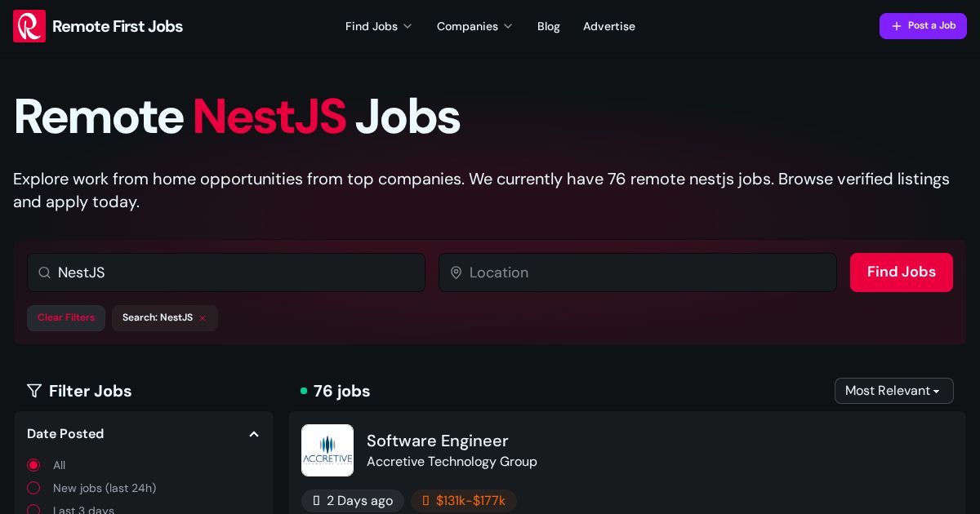Open Accretive Technology Group company link
This screenshot has height=514, width=980.
452,462
